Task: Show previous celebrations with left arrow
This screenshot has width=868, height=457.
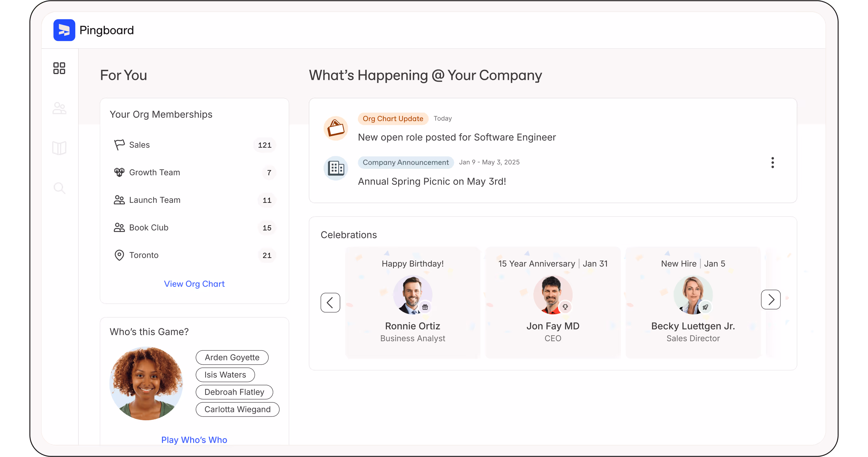Action: pyautogui.click(x=330, y=302)
